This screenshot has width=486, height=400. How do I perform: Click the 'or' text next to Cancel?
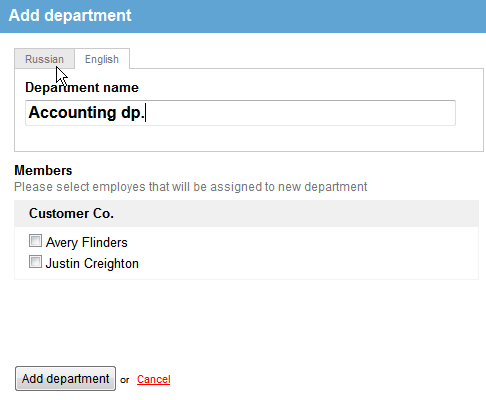[x=125, y=380]
